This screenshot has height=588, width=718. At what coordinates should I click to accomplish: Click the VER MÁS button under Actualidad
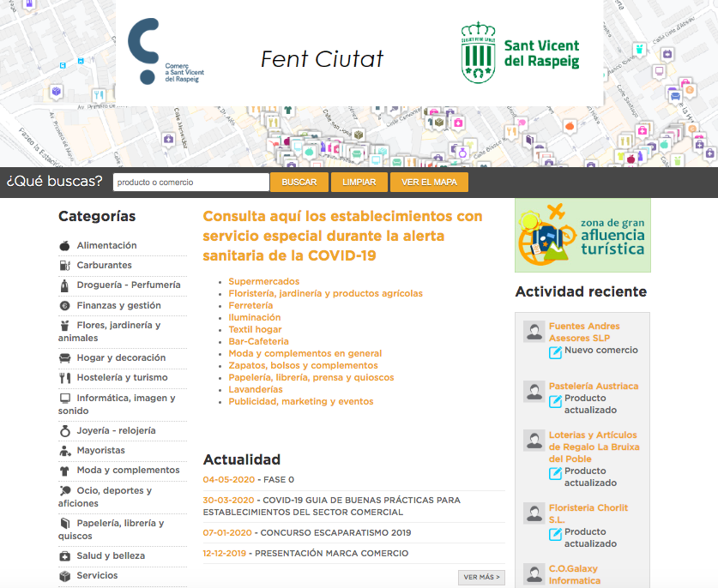coord(482,577)
